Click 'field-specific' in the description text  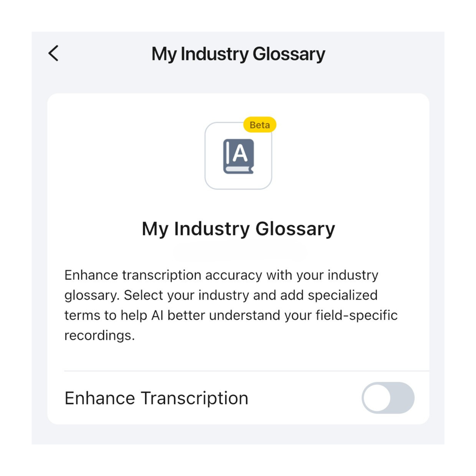coord(356,315)
